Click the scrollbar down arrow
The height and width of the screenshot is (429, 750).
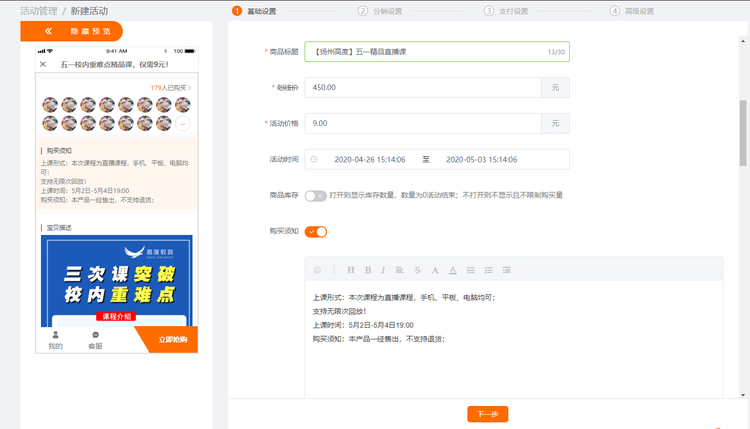coord(743,395)
